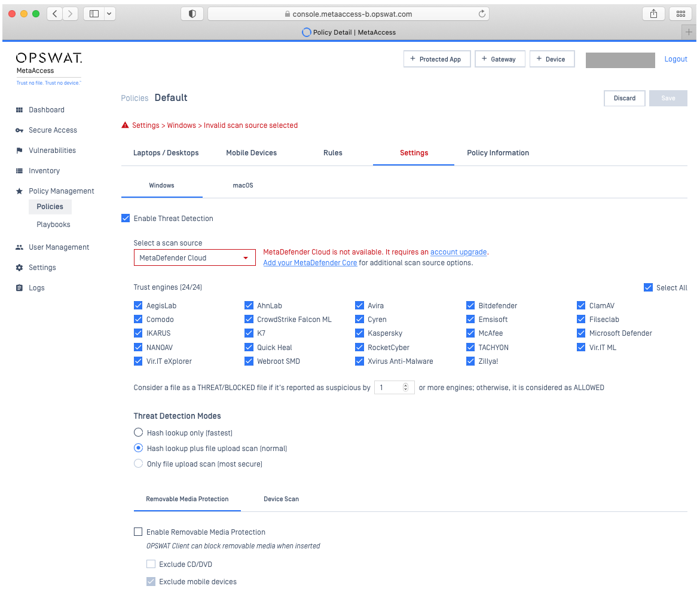Click the Settings gear icon in sidebar
Screen dimensions: 700x592
[x=19, y=268]
